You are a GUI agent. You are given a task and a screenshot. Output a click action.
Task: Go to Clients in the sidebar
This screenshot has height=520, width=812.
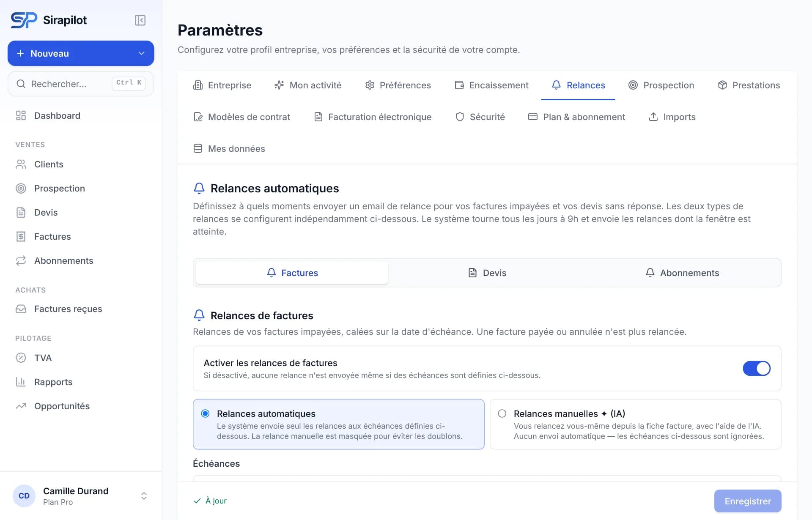tap(81, 164)
